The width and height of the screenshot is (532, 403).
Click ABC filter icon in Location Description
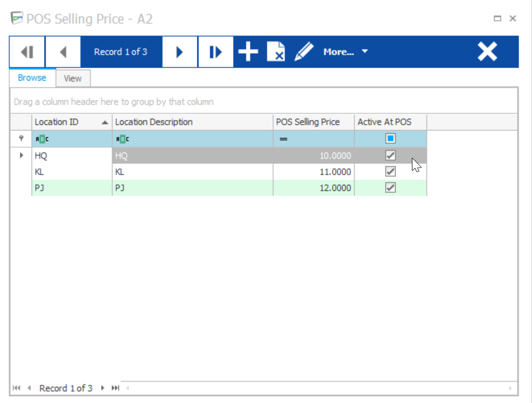122,139
